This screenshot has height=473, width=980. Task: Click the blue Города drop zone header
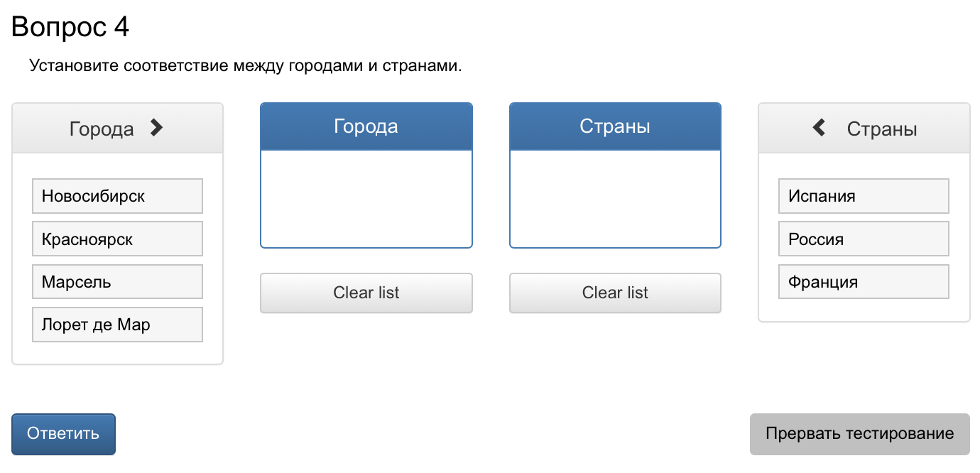[366, 127]
